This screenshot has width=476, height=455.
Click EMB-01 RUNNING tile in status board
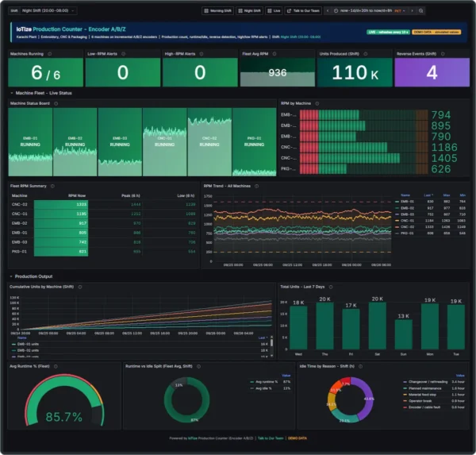30,142
